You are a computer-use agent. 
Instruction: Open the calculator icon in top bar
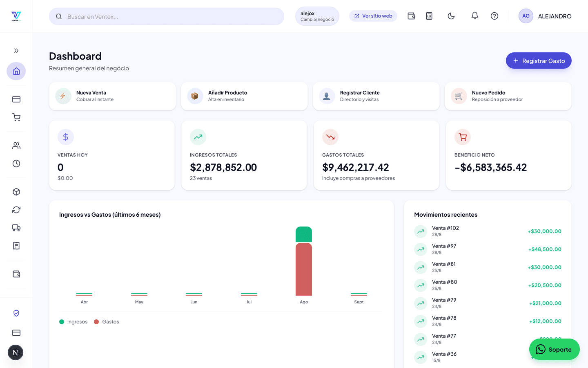tap(429, 16)
